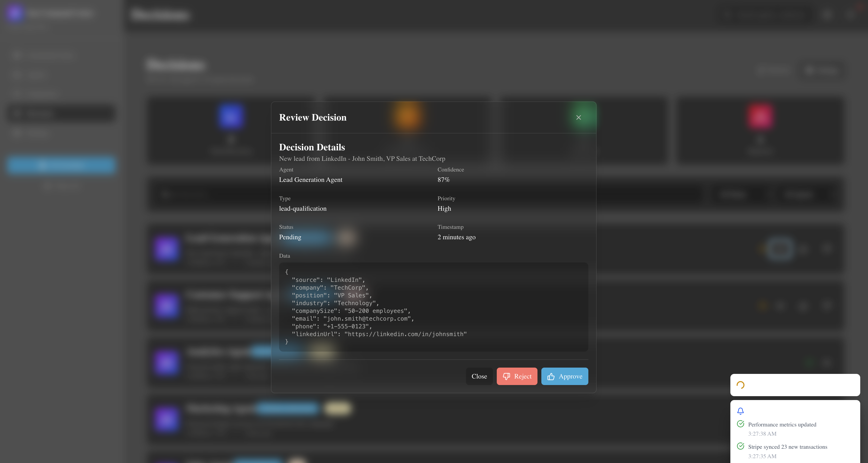
Task: Click the loading spinner toast icon
Action: pos(740,385)
